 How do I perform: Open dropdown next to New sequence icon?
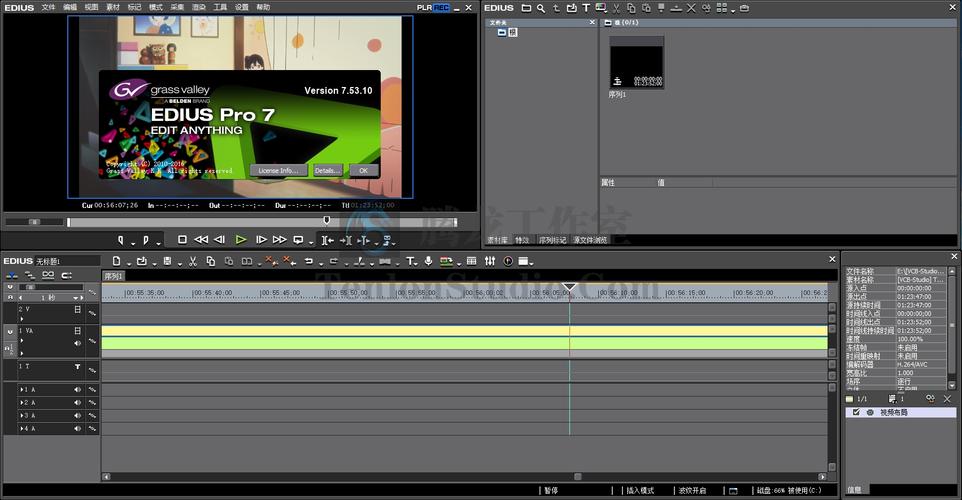pos(128,264)
